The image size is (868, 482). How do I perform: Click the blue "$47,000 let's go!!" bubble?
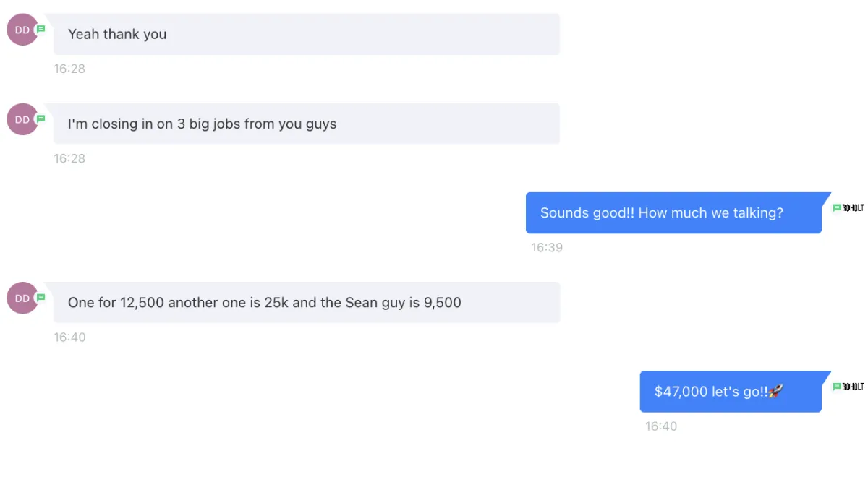(731, 392)
